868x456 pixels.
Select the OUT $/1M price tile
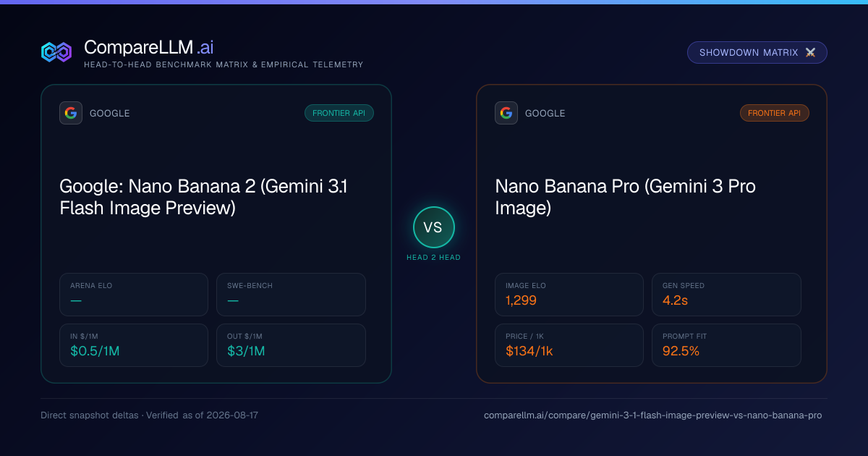[x=291, y=345]
